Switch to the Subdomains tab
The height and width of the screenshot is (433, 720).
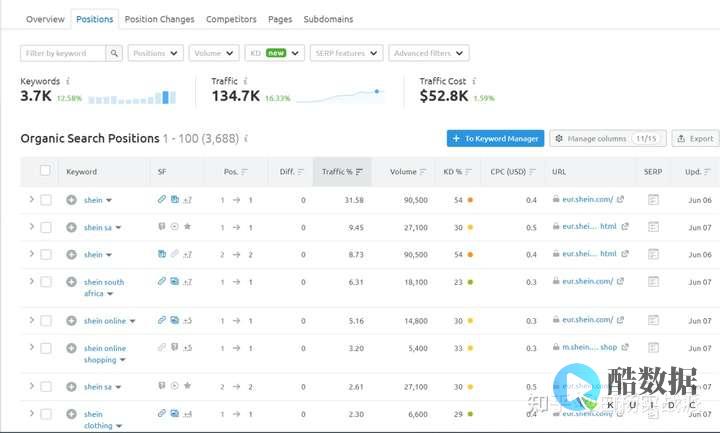328,19
